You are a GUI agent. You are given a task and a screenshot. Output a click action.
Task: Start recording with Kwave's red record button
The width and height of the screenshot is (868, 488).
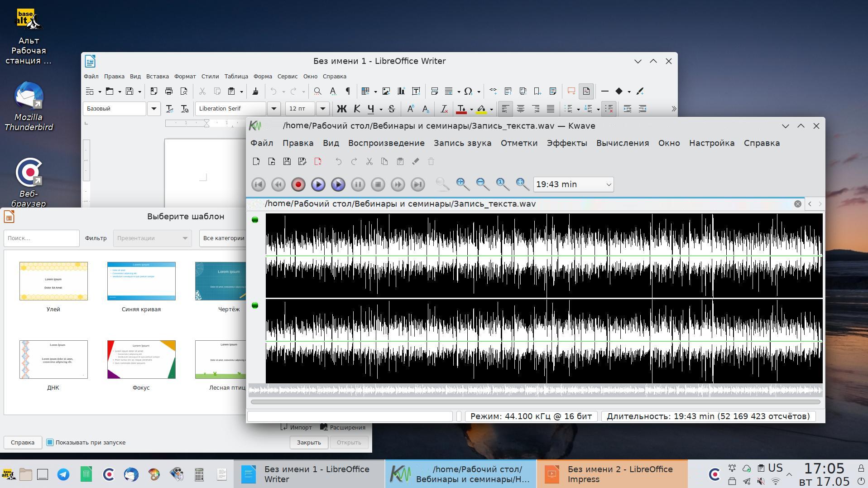click(298, 184)
